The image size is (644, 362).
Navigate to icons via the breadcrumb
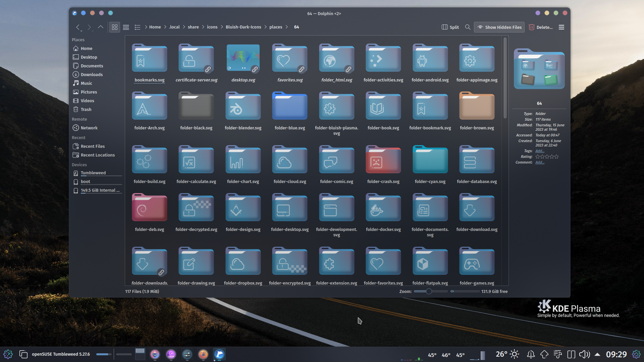[x=212, y=27]
